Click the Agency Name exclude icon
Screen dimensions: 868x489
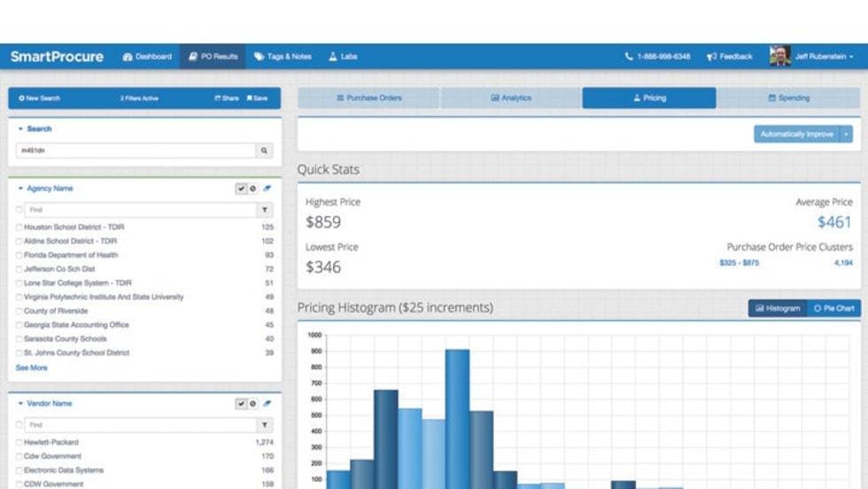(x=252, y=189)
